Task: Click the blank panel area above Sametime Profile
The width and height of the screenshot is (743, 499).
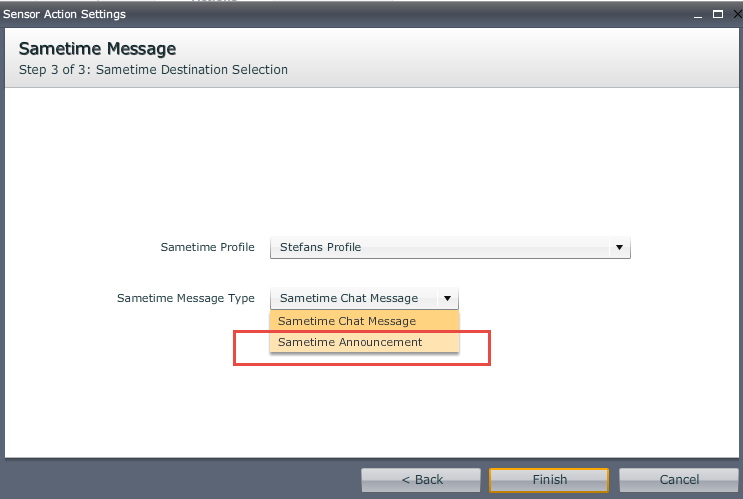Action: pos(370,160)
